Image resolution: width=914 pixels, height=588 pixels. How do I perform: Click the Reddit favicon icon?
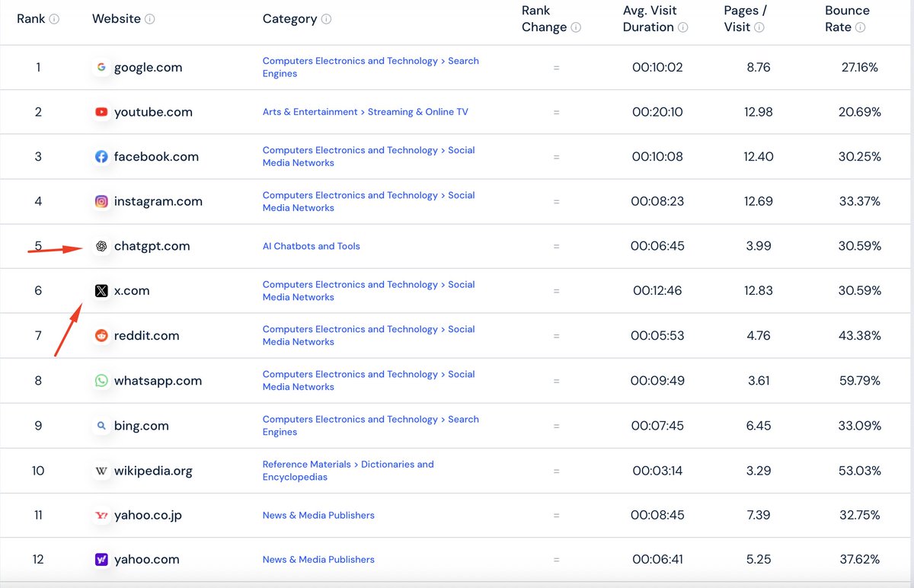point(101,335)
